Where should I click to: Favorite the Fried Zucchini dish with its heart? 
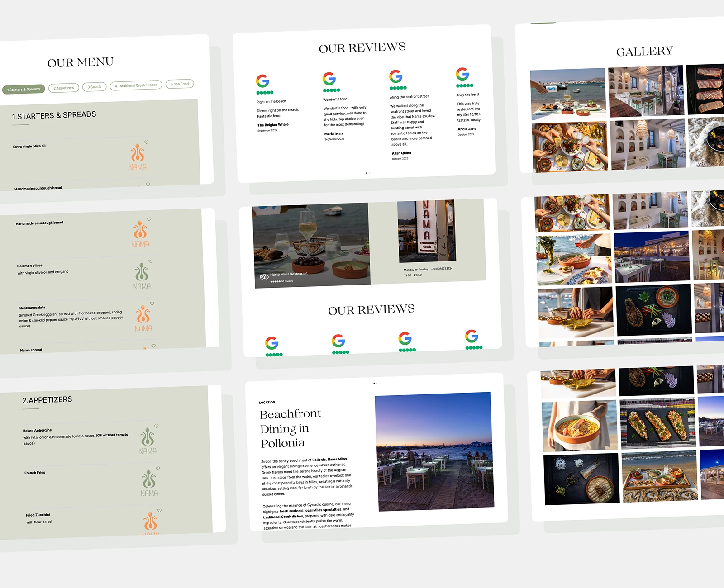coord(159,510)
